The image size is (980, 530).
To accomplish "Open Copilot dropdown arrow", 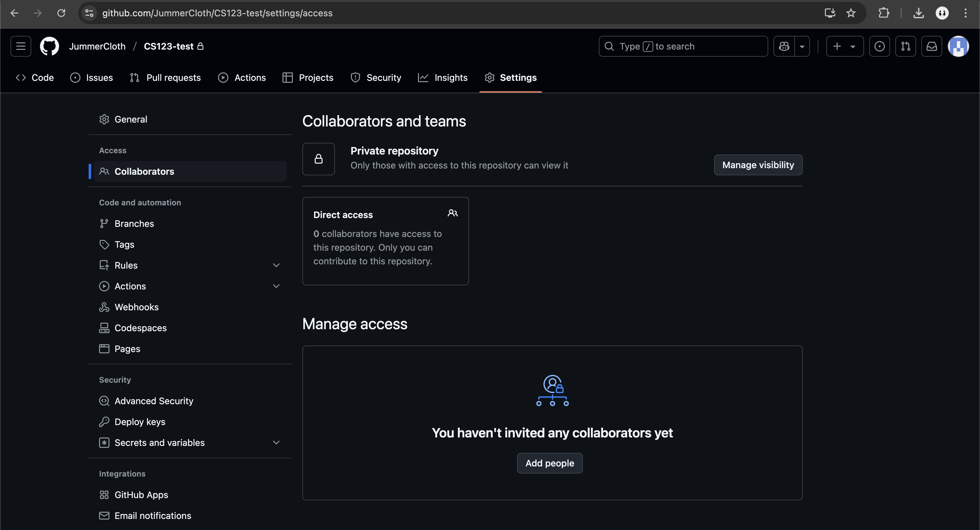I will point(802,46).
